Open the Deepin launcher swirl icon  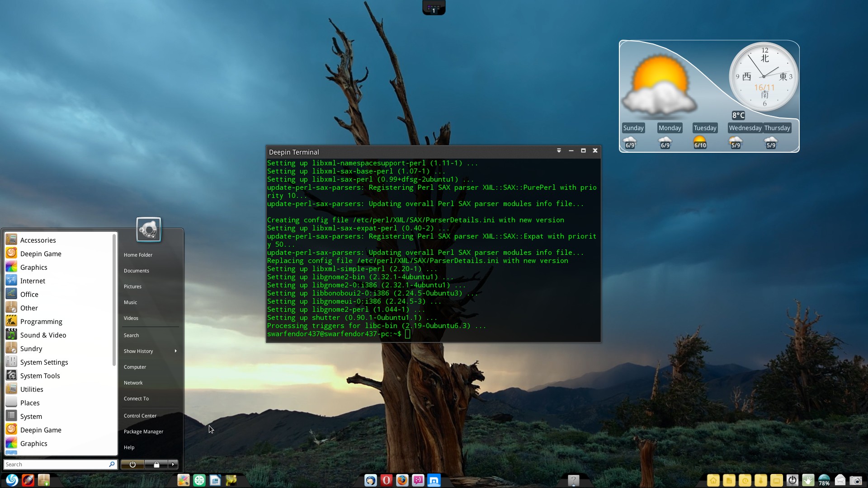click(x=12, y=480)
